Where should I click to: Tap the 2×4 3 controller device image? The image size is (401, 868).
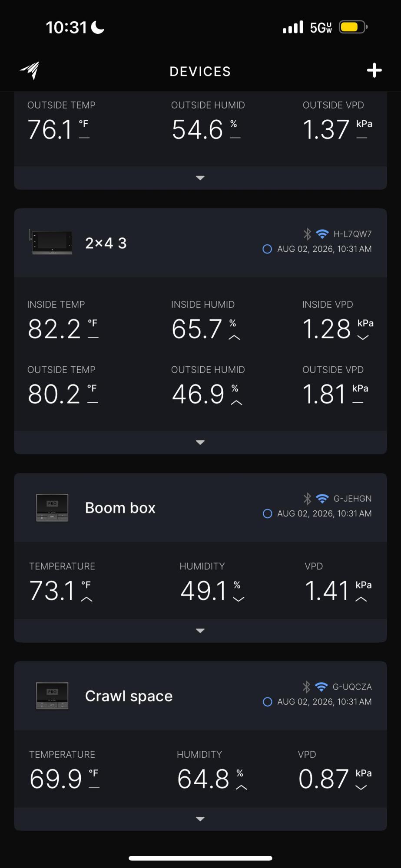coord(50,242)
